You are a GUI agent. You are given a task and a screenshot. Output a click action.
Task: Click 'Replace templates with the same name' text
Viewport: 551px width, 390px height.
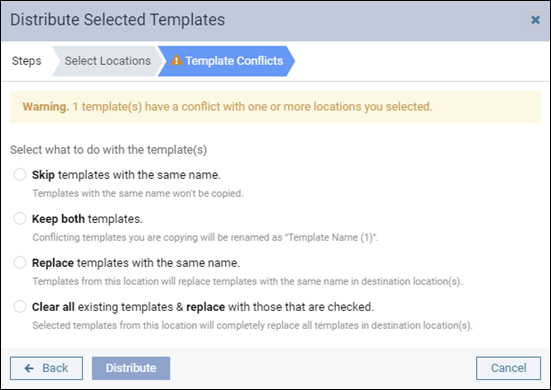pyautogui.click(x=136, y=263)
